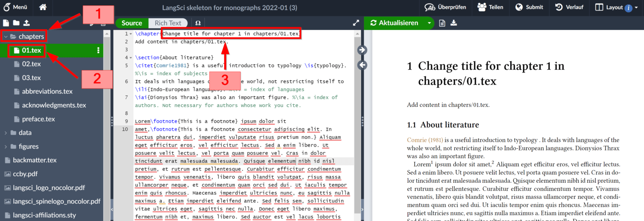
Task: Create a new file with the file icon
Action: click(6, 23)
